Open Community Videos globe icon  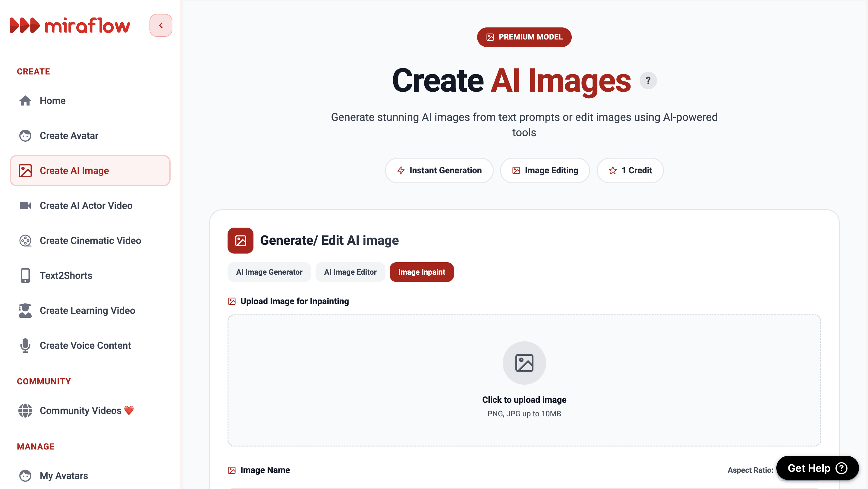coord(25,411)
